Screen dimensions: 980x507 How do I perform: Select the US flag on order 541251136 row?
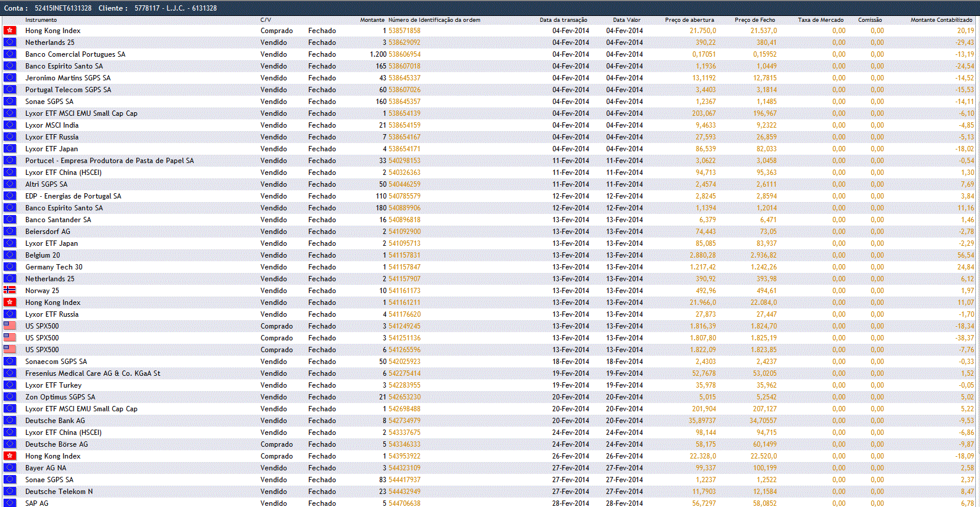[9, 337]
